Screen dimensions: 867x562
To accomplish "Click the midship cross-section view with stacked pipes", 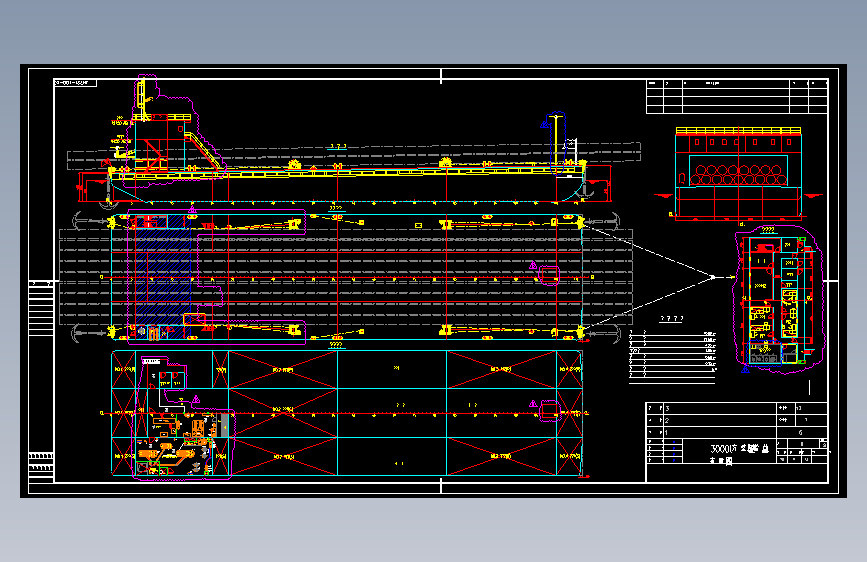I will pyautogui.click(x=738, y=173).
